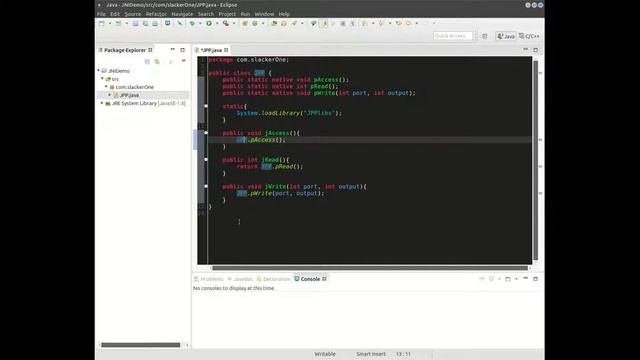Click the Back navigation arrow in toolbar
The width and height of the screenshot is (640, 360).
pyautogui.click(x=409, y=24)
